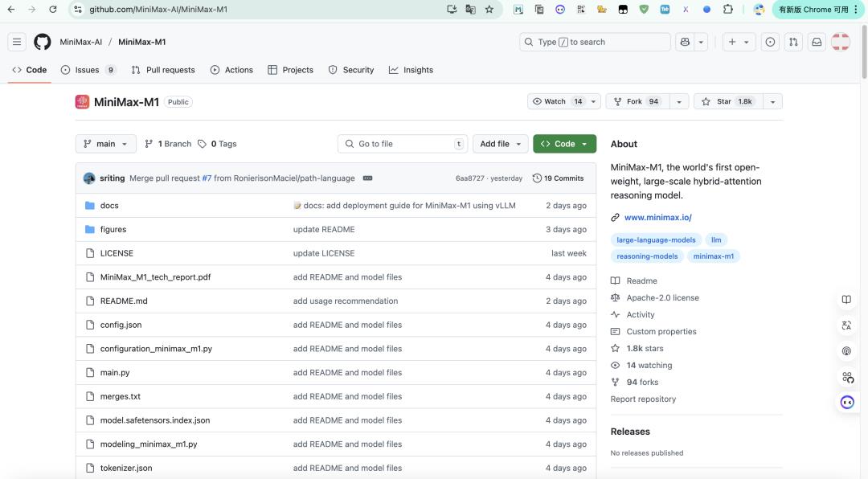Open the green Code dropdown
Viewport: 868px width, 479px height.
tap(565, 144)
